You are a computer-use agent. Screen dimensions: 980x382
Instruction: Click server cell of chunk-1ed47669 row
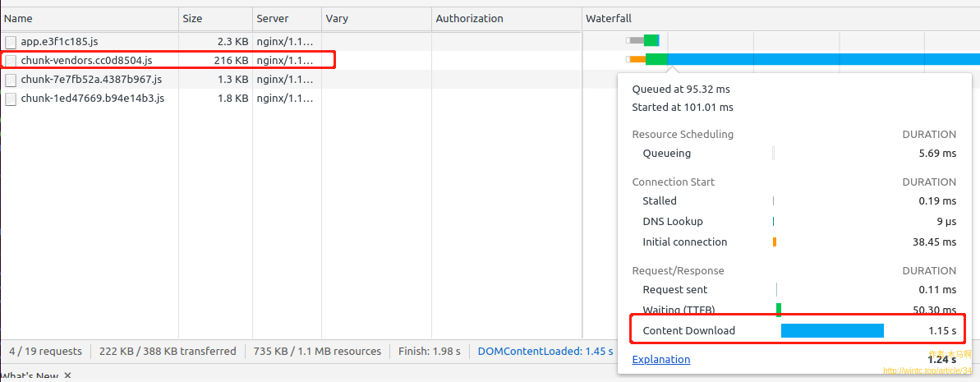coord(285,98)
